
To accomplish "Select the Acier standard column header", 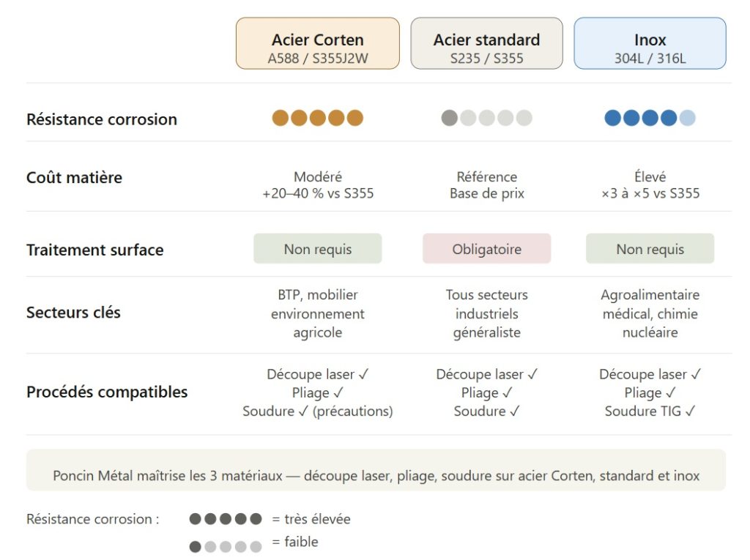I will point(486,44).
